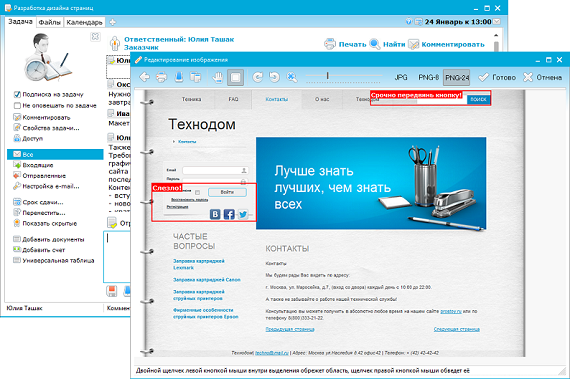
Task: Choose JPG output format
Action: [401, 77]
